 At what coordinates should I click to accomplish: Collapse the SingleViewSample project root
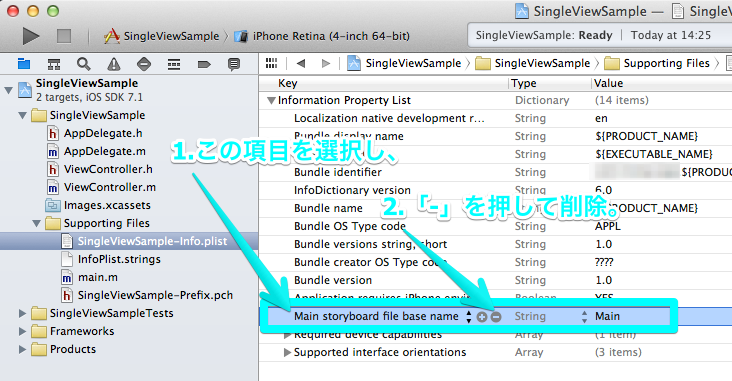[8, 90]
